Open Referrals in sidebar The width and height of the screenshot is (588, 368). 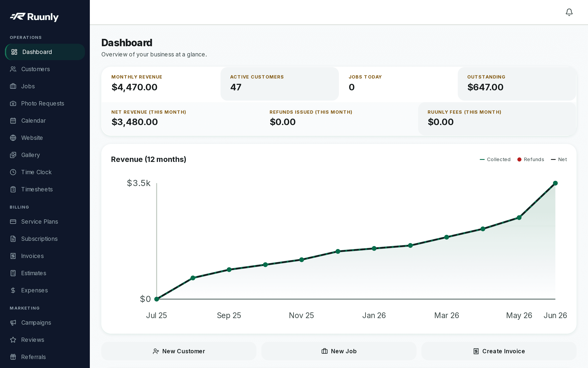(45, 357)
